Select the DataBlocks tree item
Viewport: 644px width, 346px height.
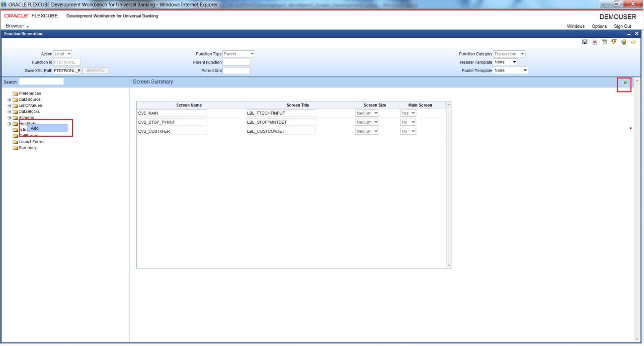coord(29,111)
